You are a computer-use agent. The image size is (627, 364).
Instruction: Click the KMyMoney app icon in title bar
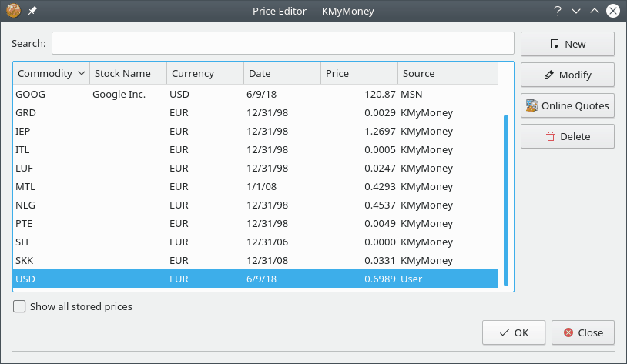tap(13, 11)
